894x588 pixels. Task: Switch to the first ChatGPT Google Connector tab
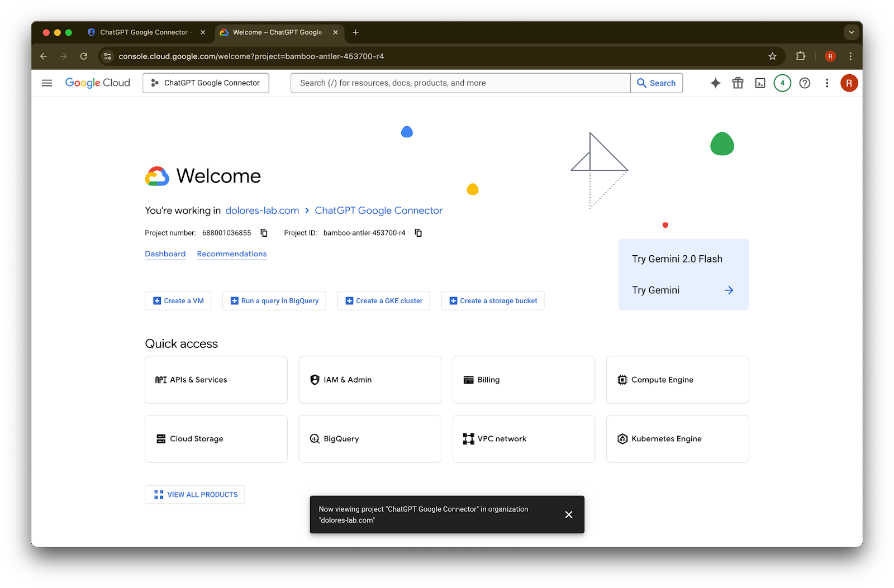tap(146, 32)
